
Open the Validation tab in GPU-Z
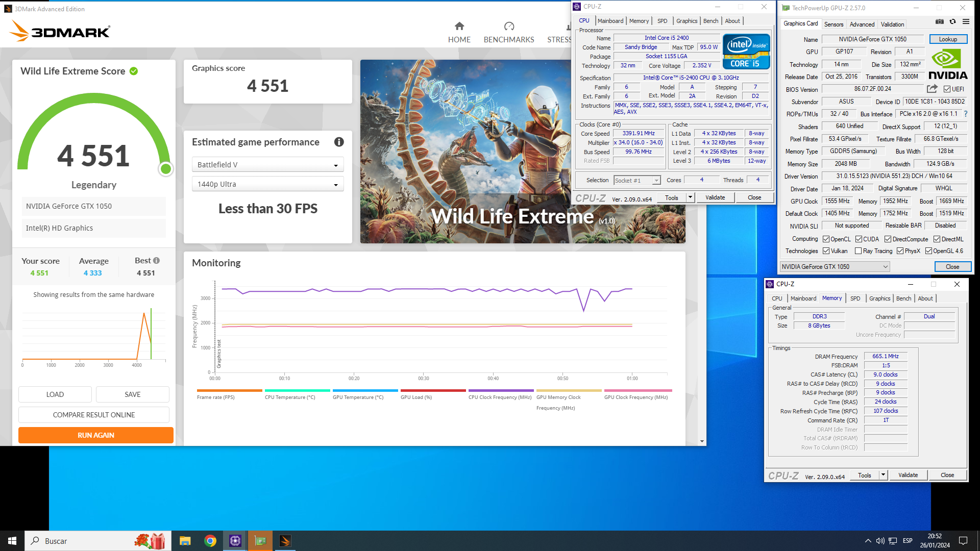[x=892, y=24]
